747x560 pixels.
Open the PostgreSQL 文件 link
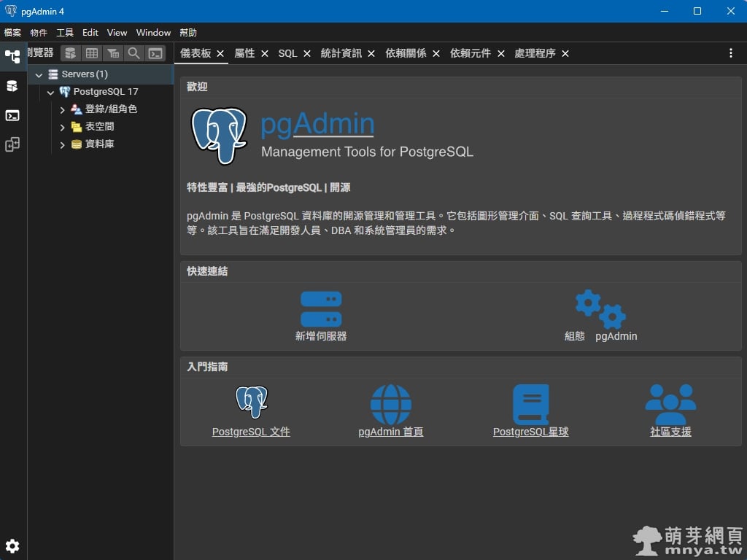coord(251,432)
